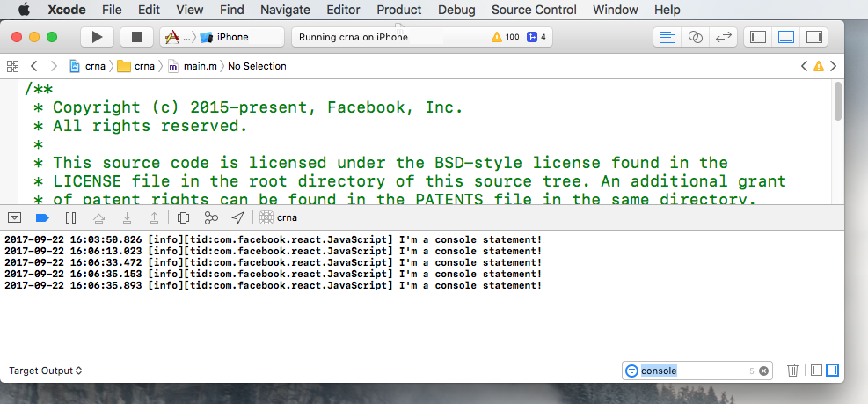Image resolution: width=868 pixels, height=404 pixels.
Task: Open the Debug View Hierarchy tool
Action: [x=183, y=217]
